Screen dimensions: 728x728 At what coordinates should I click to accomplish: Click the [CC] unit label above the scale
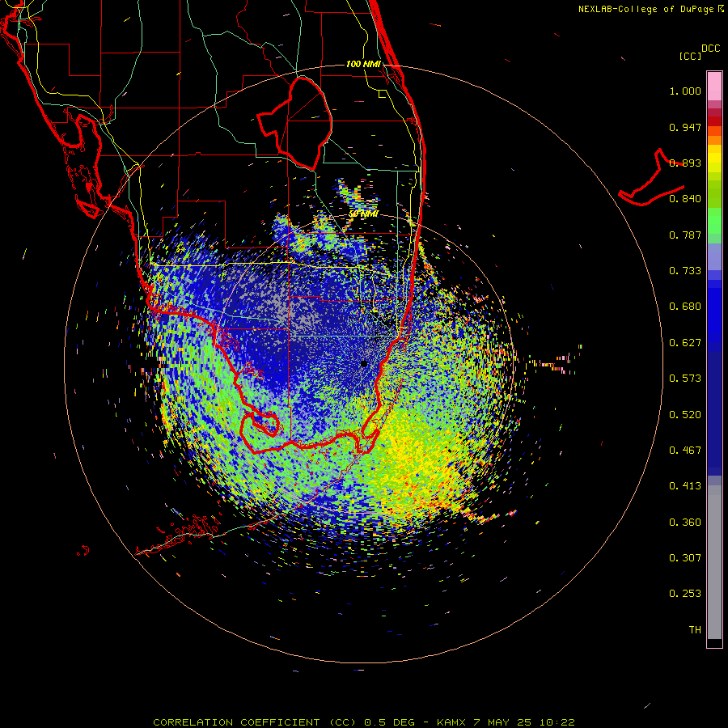(x=691, y=56)
